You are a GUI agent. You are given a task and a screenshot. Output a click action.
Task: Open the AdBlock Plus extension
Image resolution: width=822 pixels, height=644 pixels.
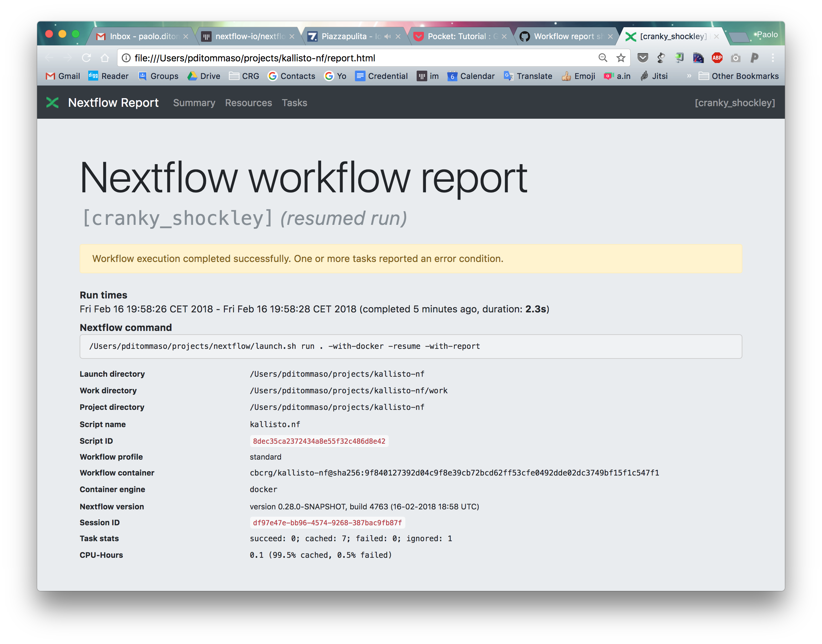click(x=717, y=58)
